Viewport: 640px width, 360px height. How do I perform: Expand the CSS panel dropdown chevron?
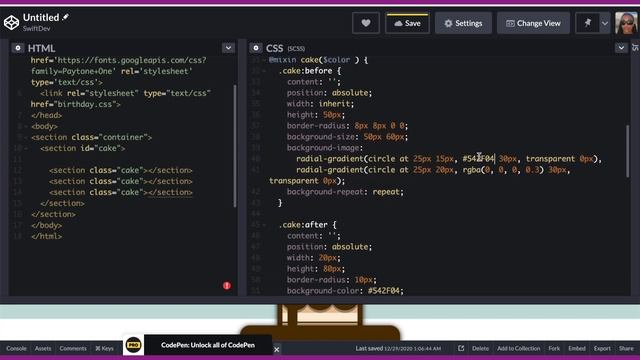tap(621, 48)
